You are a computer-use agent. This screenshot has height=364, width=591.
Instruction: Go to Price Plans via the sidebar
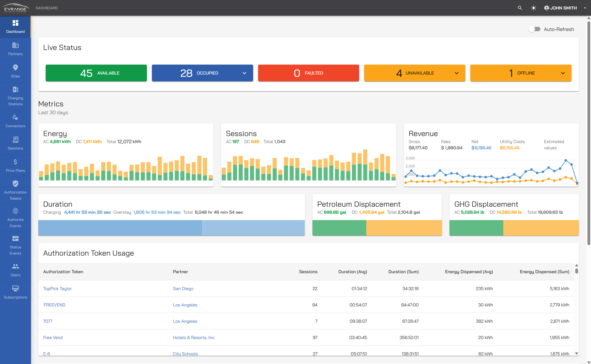[15, 165]
